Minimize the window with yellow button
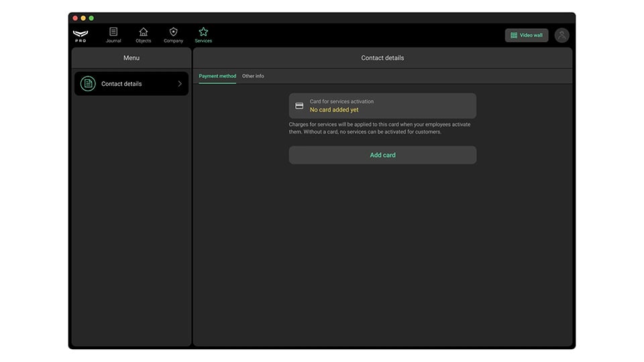Image resolution: width=644 pixels, height=362 pixels. coord(83,18)
